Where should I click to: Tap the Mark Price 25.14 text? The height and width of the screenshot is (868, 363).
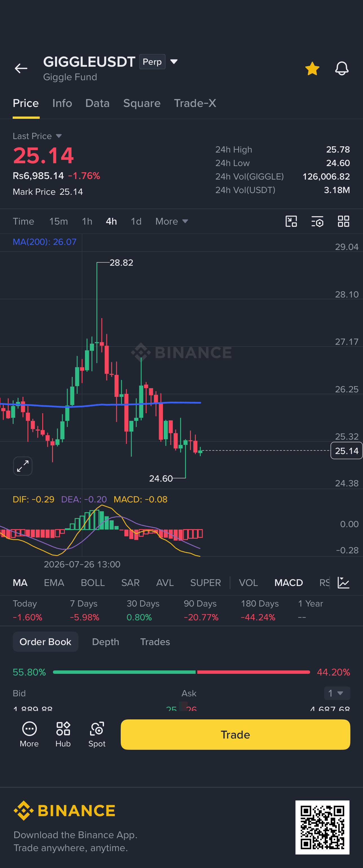point(48,191)
